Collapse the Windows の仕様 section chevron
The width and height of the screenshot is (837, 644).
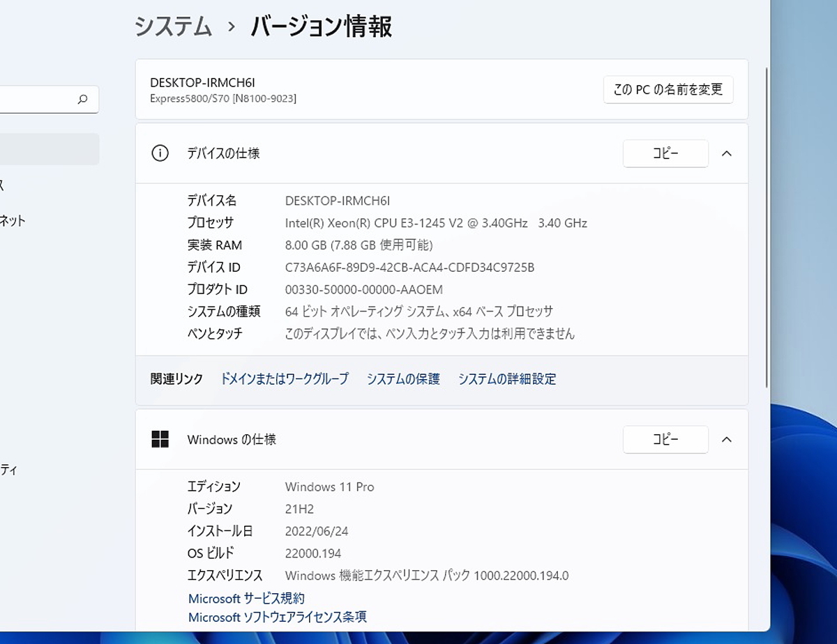(x=726, y=439)
